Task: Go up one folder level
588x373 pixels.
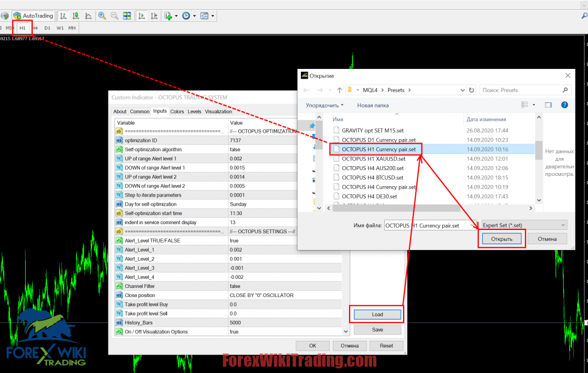Action: coord(339,90)
